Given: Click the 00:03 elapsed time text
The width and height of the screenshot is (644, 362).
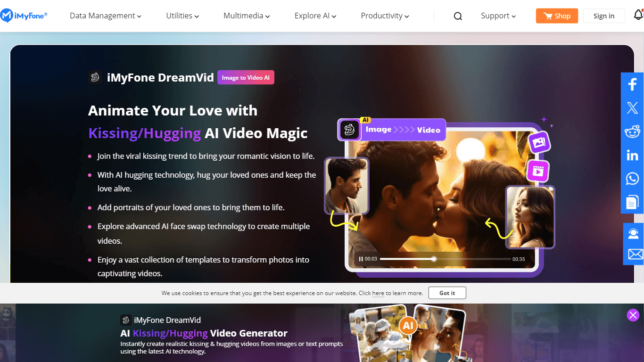Looking at the screenshot, I should coord(371,259).
